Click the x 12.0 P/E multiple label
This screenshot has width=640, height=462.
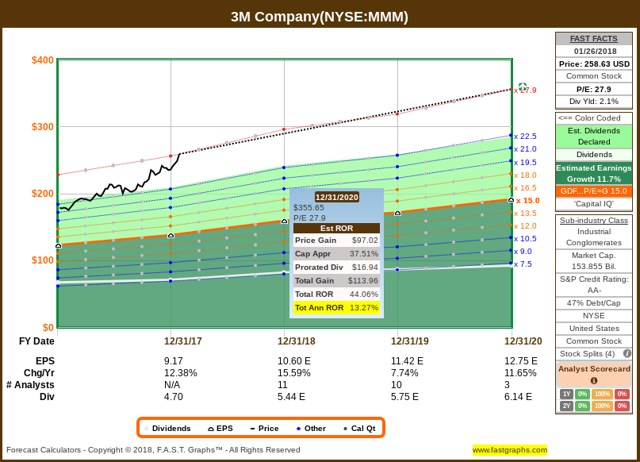[x=525, y=226]
